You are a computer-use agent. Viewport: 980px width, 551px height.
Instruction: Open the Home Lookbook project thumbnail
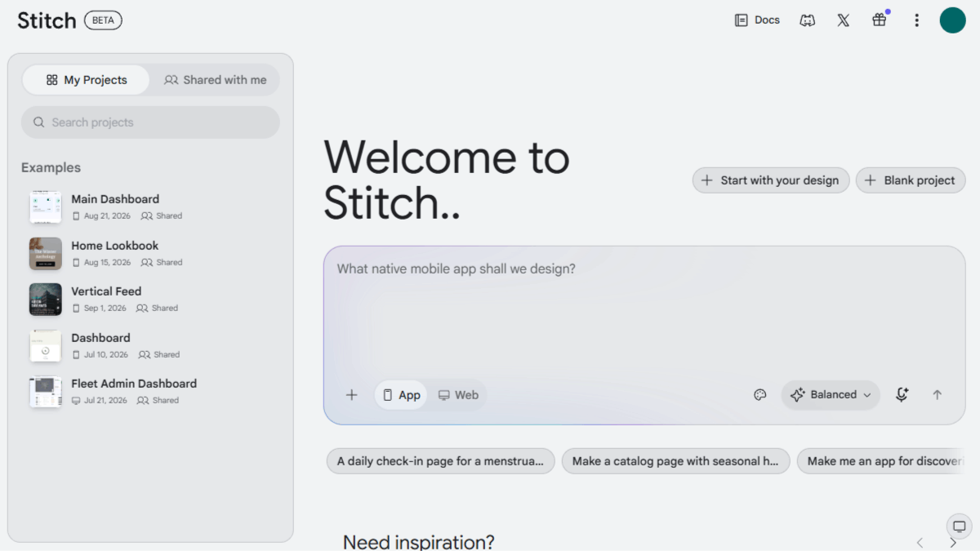pyautogui.click(x=46, y=254)
